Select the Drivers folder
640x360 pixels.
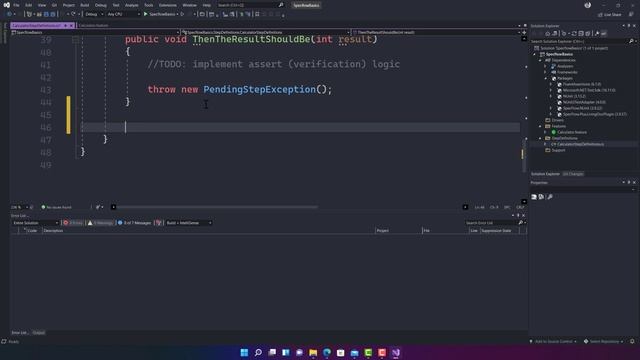(x=558, y=120)
